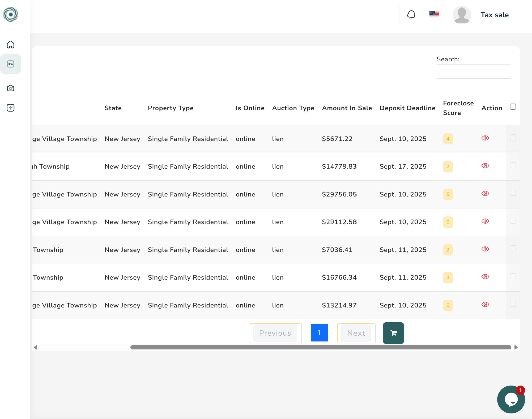Select checkbox for the $7036.41 row
This screenshot has height=419, width=532.
(513, 249)
